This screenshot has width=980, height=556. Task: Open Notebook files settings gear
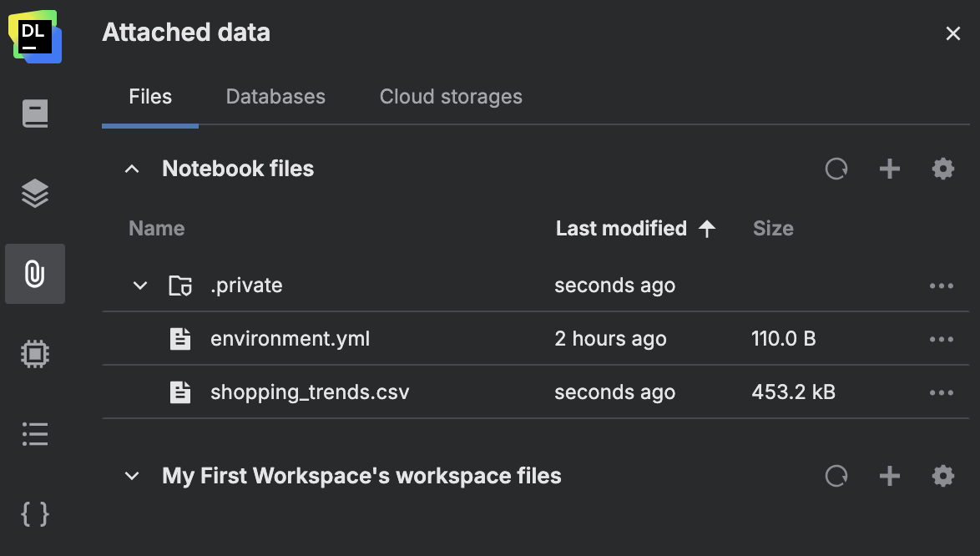(x=942, y=168)
